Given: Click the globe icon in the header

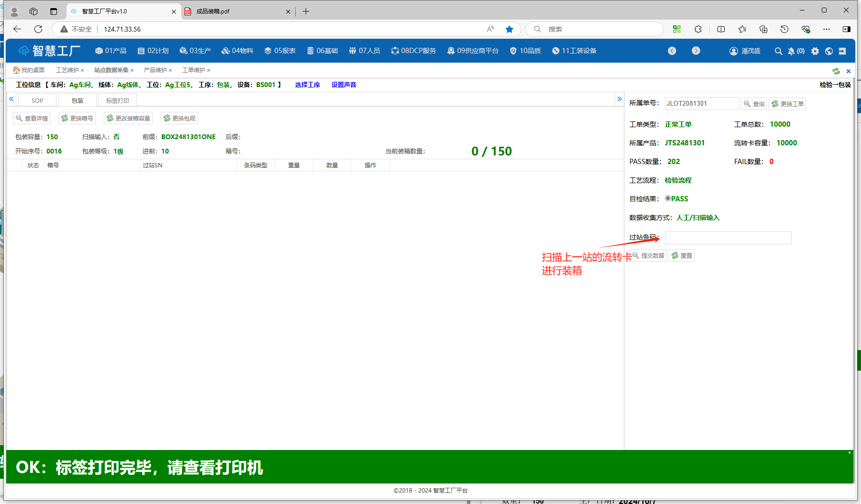Looking at the screenshot, I should 829,51.
